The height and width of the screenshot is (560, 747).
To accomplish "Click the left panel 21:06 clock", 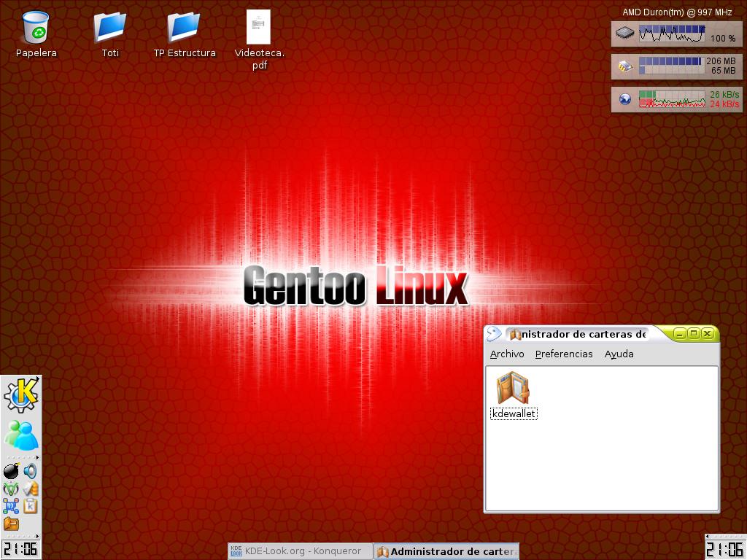I will point(20,549).
